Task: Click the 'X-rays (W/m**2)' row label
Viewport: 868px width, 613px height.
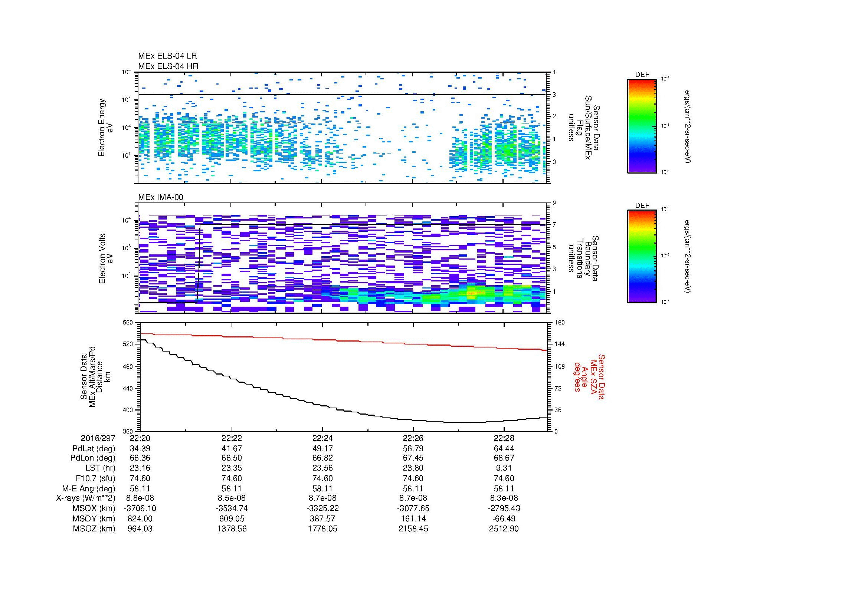Action: [86, 498]
